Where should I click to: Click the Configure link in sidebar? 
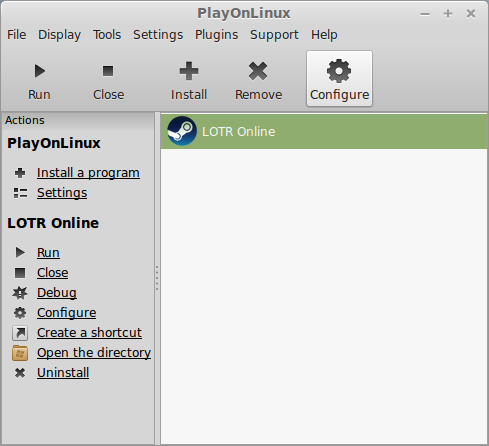[x=67, y=313]
